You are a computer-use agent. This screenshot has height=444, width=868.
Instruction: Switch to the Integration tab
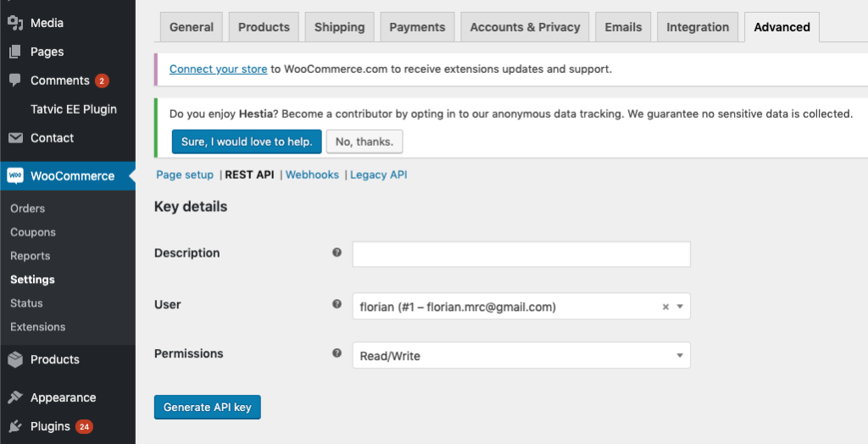pyautogui.click(x=698, y=27)
